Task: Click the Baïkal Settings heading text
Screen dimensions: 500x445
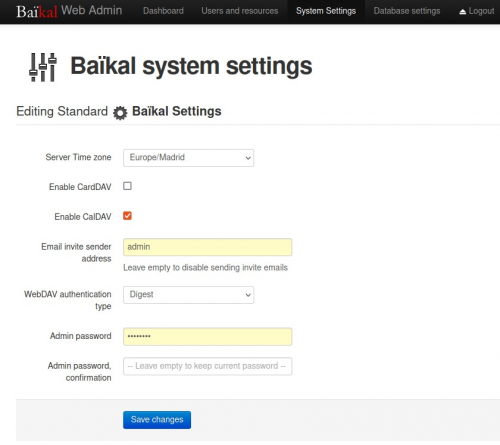Action: (177, 111)
